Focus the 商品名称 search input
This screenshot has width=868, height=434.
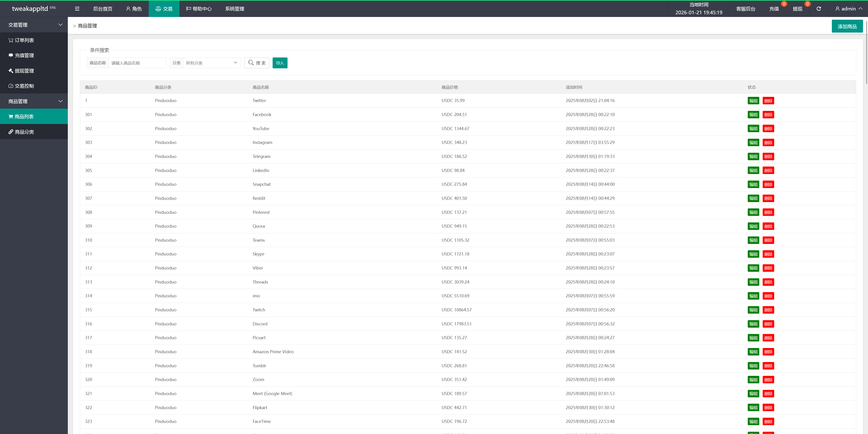tap(137, 63)
